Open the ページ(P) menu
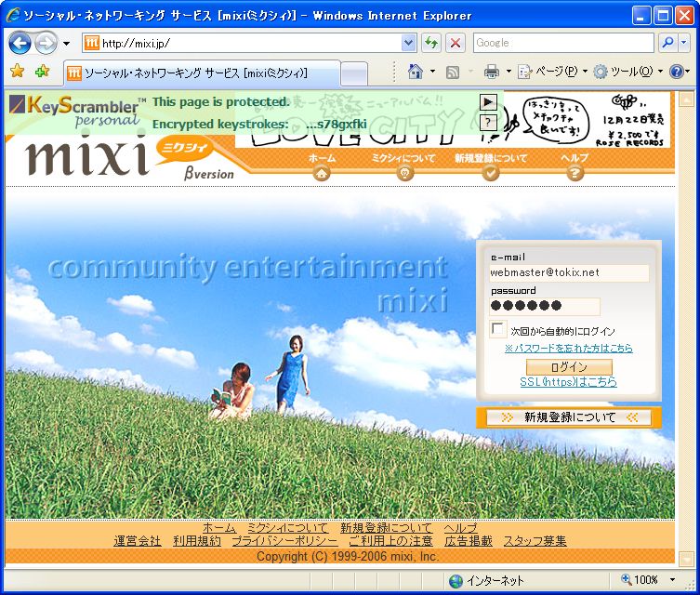This screenshot has height=595, width=700. coord(552,72)
